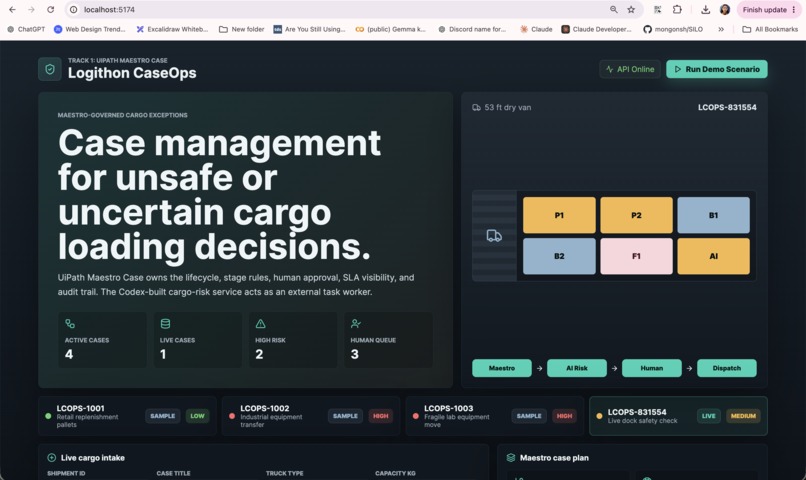This screenshot has width=806, height=480.
Task: Click the HIGH badge on LCOPS-1002
Action: click(380, 416)
